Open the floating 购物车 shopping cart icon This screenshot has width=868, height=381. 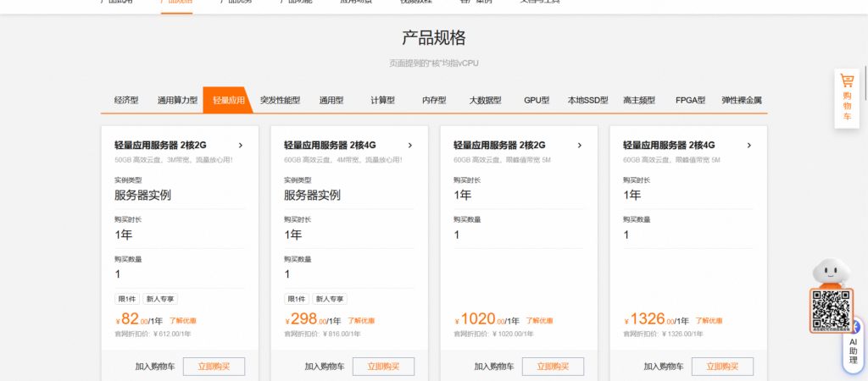coord(846,97)
